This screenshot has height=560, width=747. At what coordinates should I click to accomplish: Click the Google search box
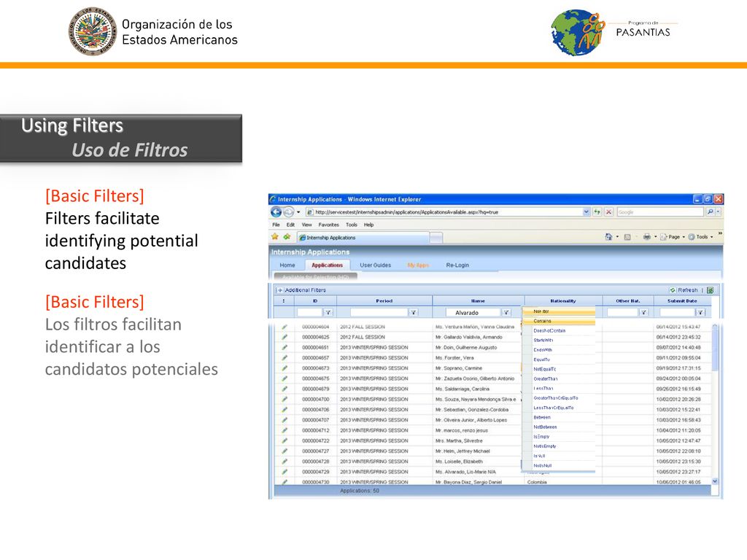point(659,212)
